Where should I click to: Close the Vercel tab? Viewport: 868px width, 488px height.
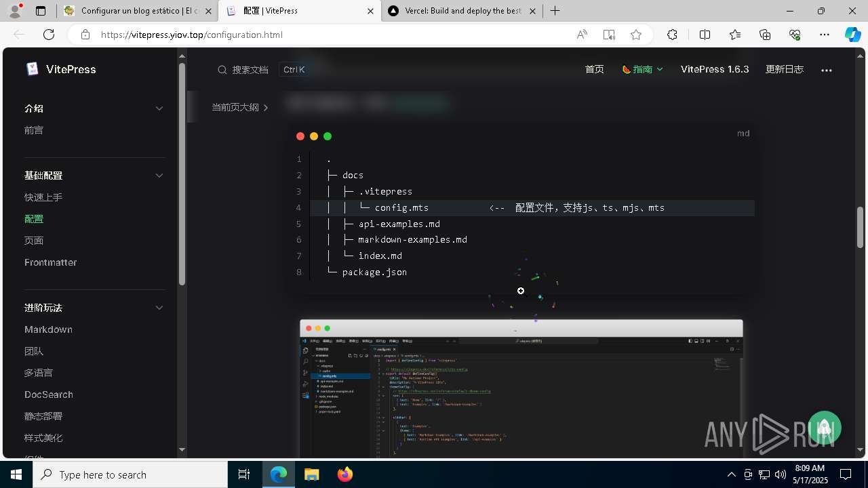(x=532, y=11)
